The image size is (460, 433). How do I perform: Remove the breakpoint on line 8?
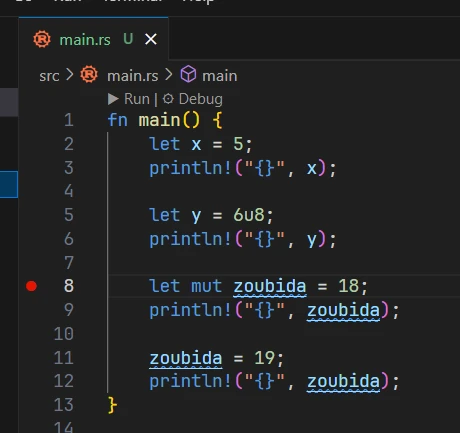(x=31, y=286)
